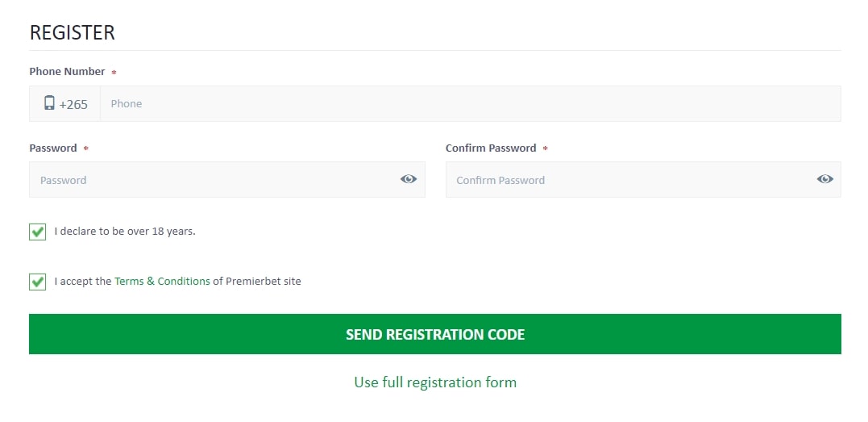Click the left Password field label
The height and width of the screenshot is (422, 868).
point(53,148)
